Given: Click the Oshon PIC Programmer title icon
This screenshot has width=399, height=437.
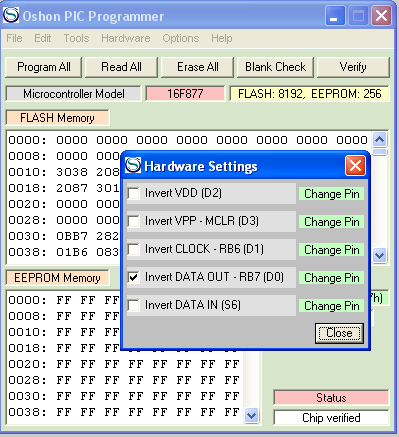Looking at the screenshot, I should (11, 15).
